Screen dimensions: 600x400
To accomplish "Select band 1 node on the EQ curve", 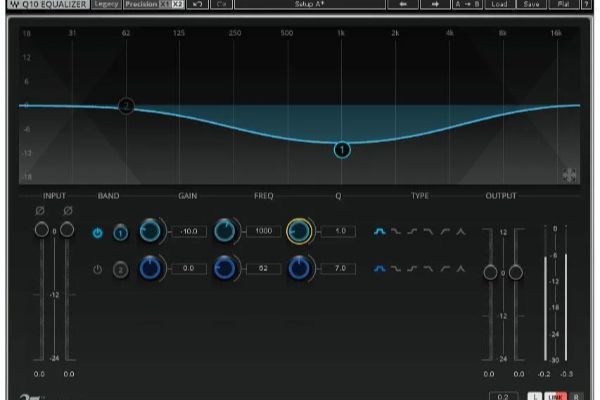I will pos(342,150).
